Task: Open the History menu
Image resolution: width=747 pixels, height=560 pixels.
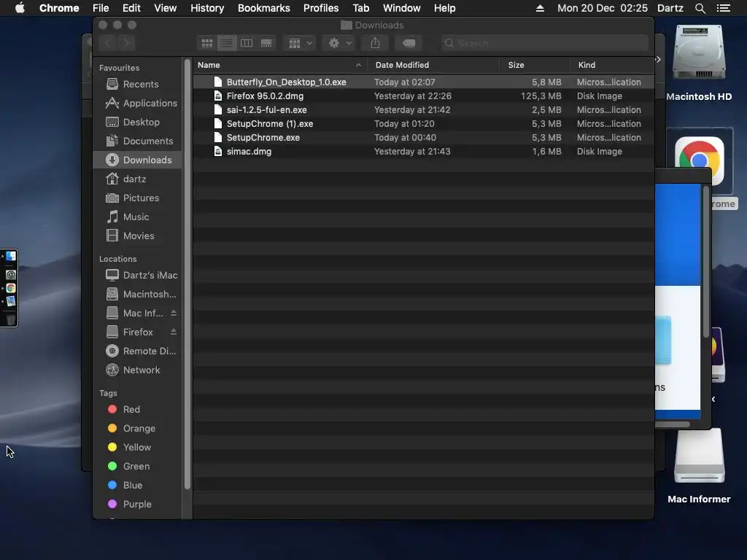Action: click(207, 8)
